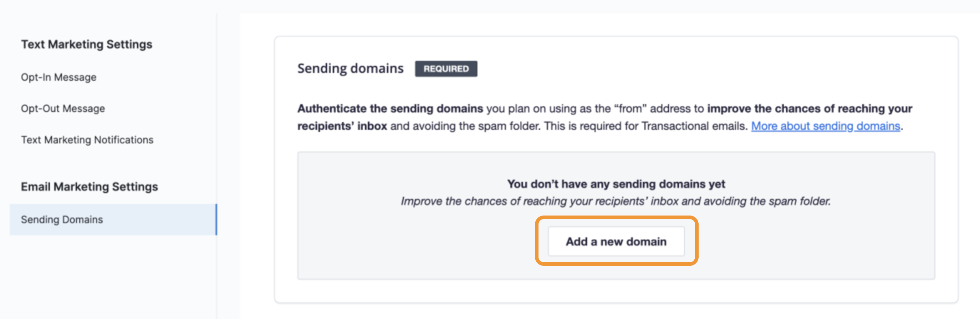Screen dimensions: 980x319
Task: Click the REQUIRED badge
Action: [446, 69]
